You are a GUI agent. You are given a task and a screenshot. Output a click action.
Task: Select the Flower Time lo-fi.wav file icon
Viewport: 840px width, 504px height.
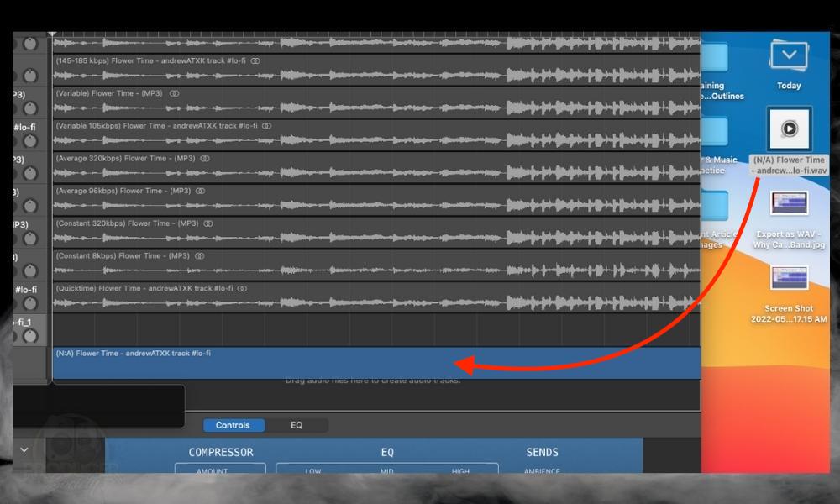[789, 129]
